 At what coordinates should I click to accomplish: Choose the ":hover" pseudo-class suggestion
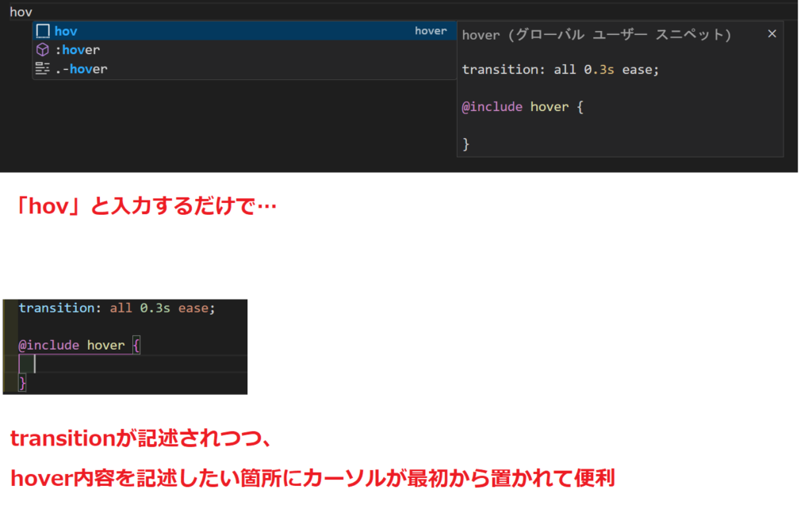pos(79,49)
